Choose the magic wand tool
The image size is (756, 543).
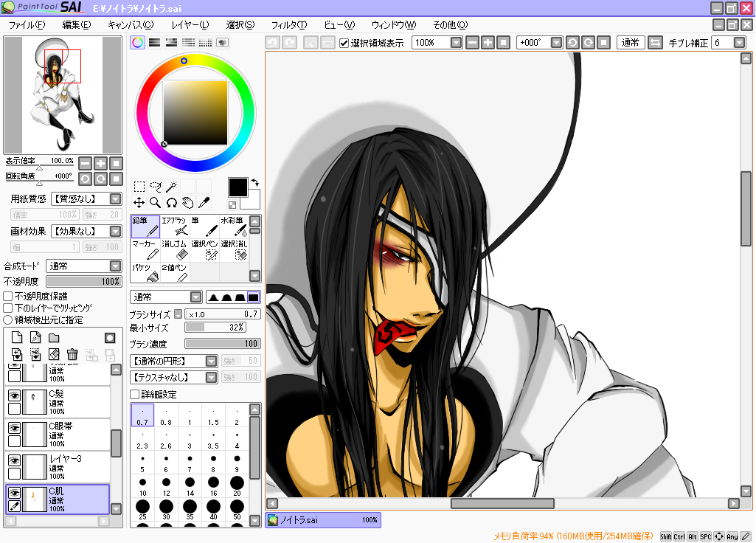[x=172, y=187]
